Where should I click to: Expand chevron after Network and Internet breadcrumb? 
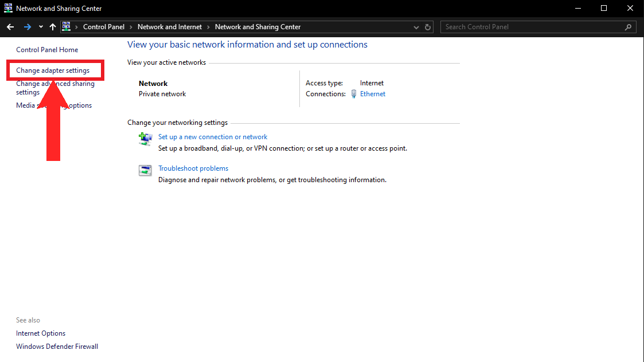(209, 27)
